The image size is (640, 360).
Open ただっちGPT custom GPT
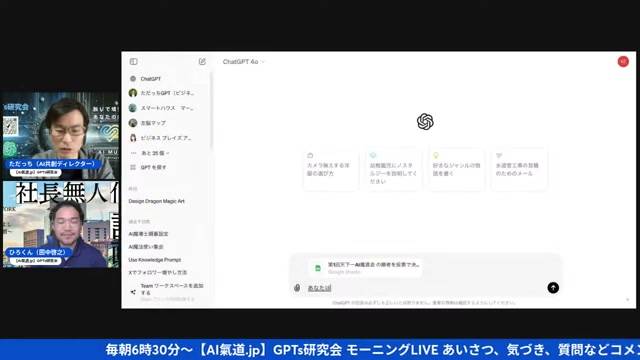[x=168, y=93]
